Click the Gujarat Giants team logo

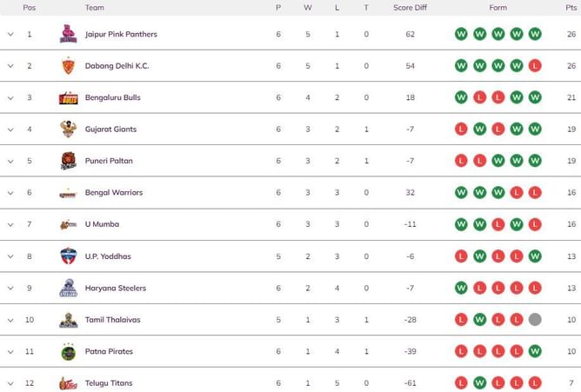pyautogui.click(x=68, y=130)
